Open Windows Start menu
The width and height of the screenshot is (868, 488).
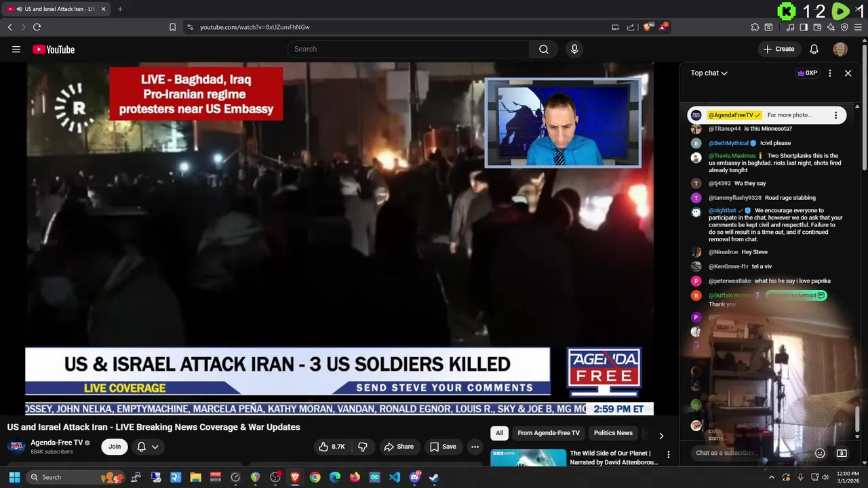tap(14, 477)
